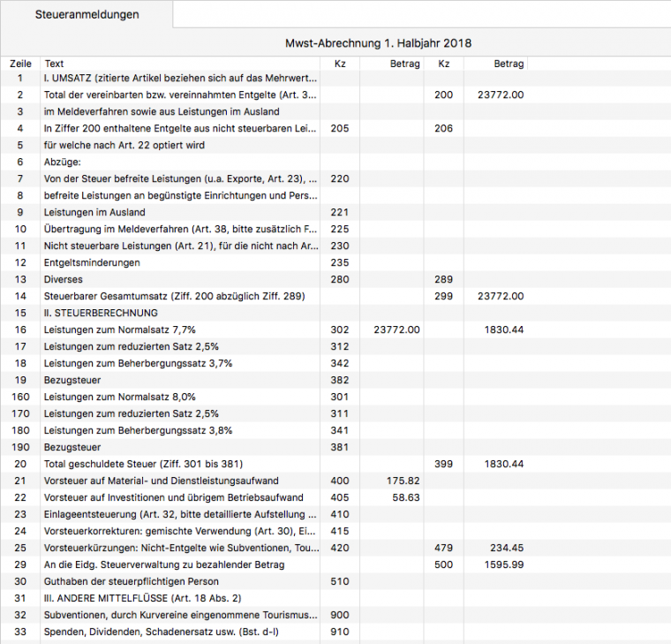The height and width of the screenshot is (644, 671).
Task: Click the Text column header
Action: coord(180,64)
